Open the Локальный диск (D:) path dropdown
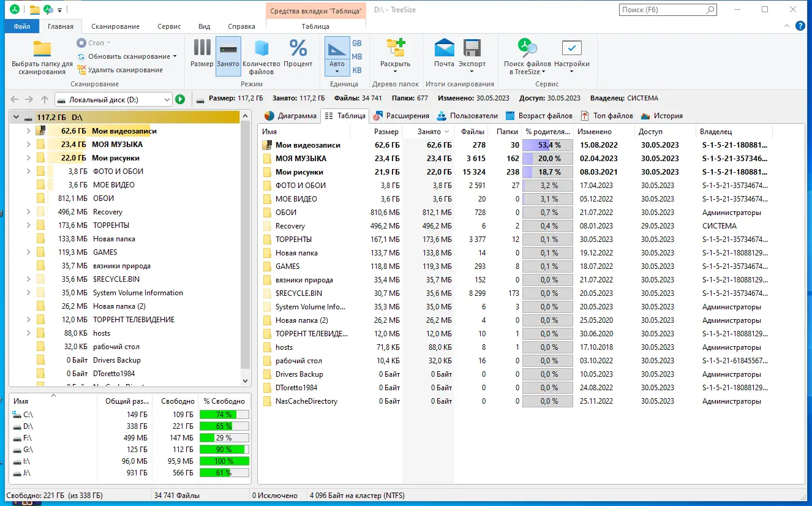This screenshot has width=812, height=506. pos(168,99)
